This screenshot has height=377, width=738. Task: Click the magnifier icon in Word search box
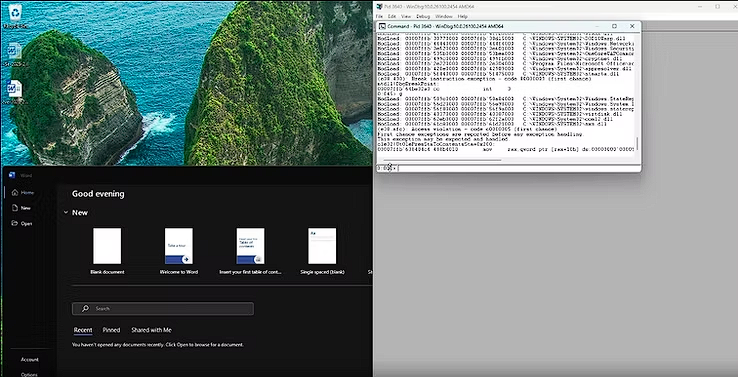[85, 309]
